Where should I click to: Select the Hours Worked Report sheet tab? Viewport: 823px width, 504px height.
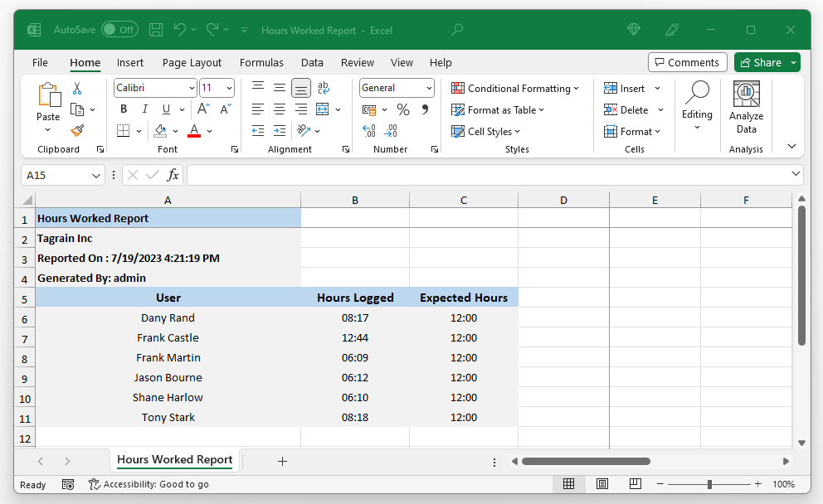174,460
